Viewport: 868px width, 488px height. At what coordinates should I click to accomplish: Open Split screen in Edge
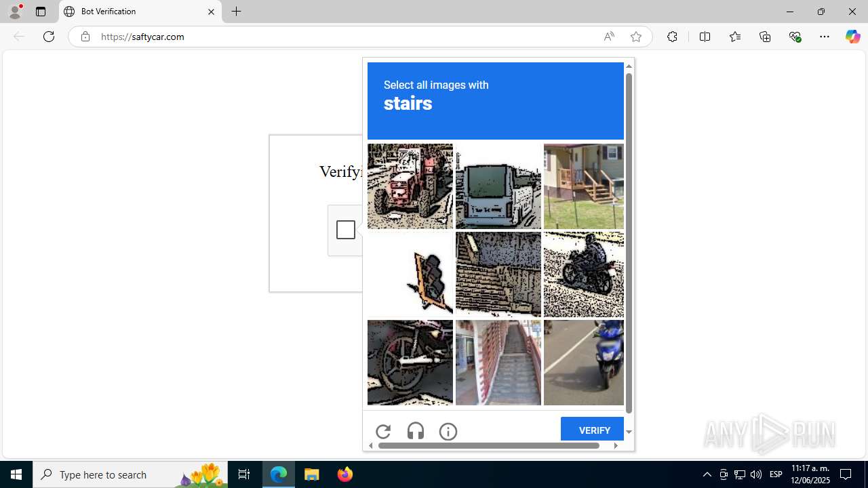(705, 37)
